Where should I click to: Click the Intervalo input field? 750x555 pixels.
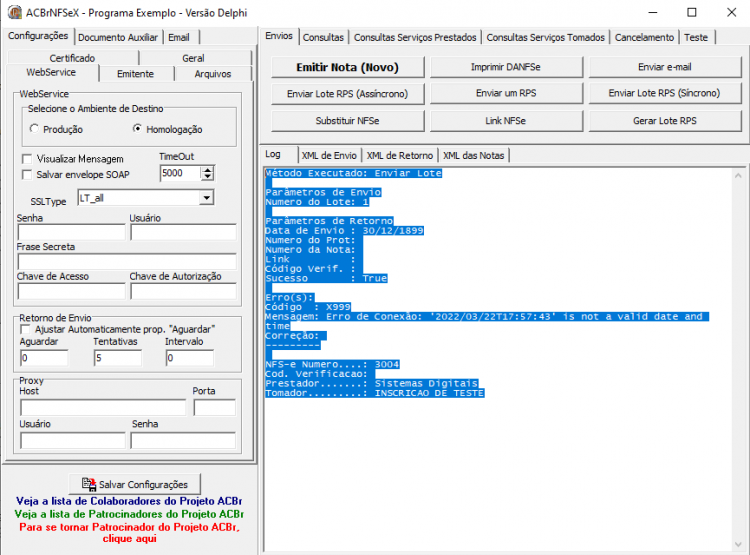click(189, 358)
